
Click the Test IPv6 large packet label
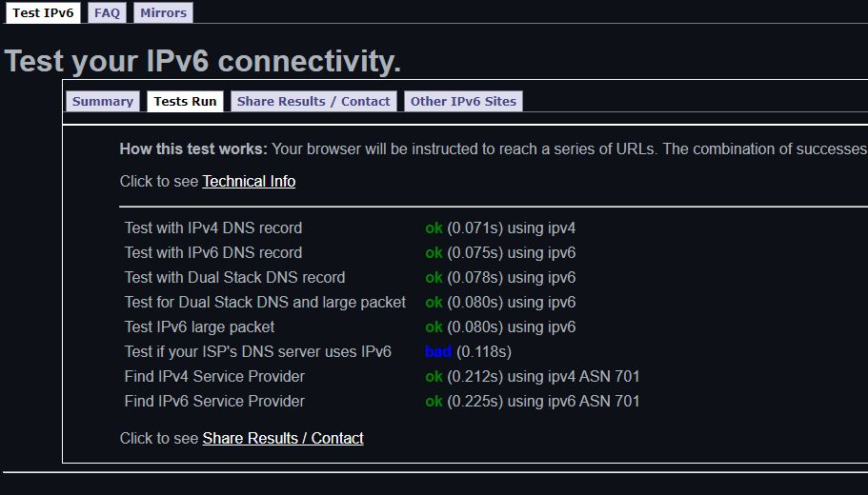point(199,327)
